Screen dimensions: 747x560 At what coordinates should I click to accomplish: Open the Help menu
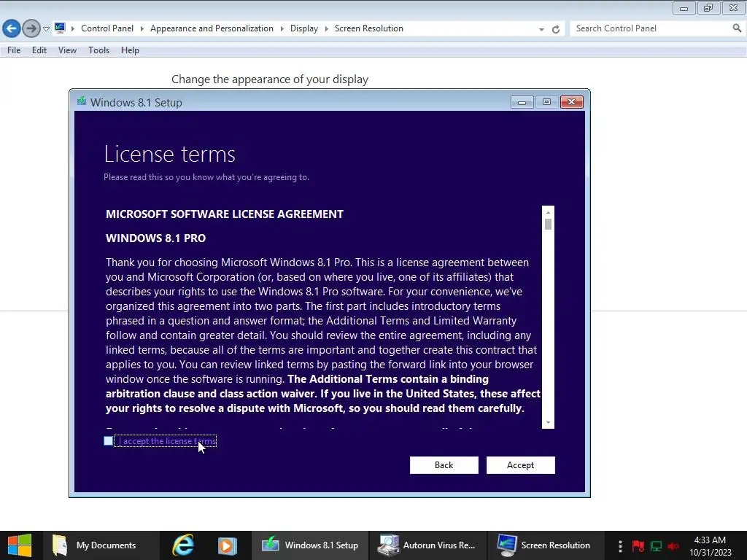click(130, 50)
